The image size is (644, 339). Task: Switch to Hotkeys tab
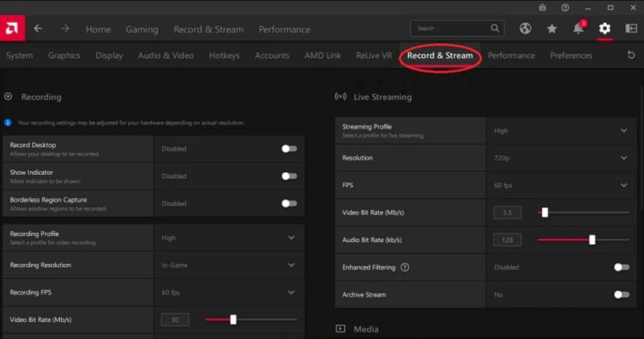[x=224, y=55]
